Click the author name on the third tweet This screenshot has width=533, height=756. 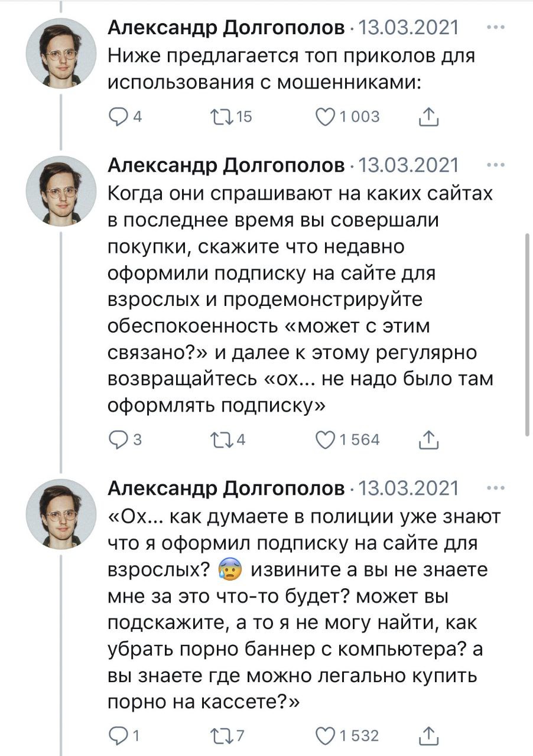tap(226, 488)
